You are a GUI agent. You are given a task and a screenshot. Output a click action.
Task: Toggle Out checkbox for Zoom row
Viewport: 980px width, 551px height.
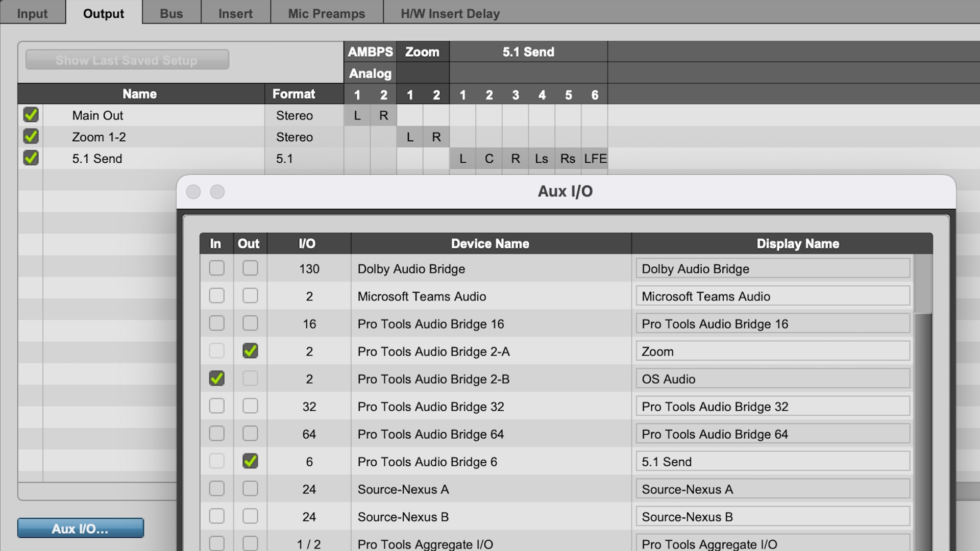[x=249, y=351]
